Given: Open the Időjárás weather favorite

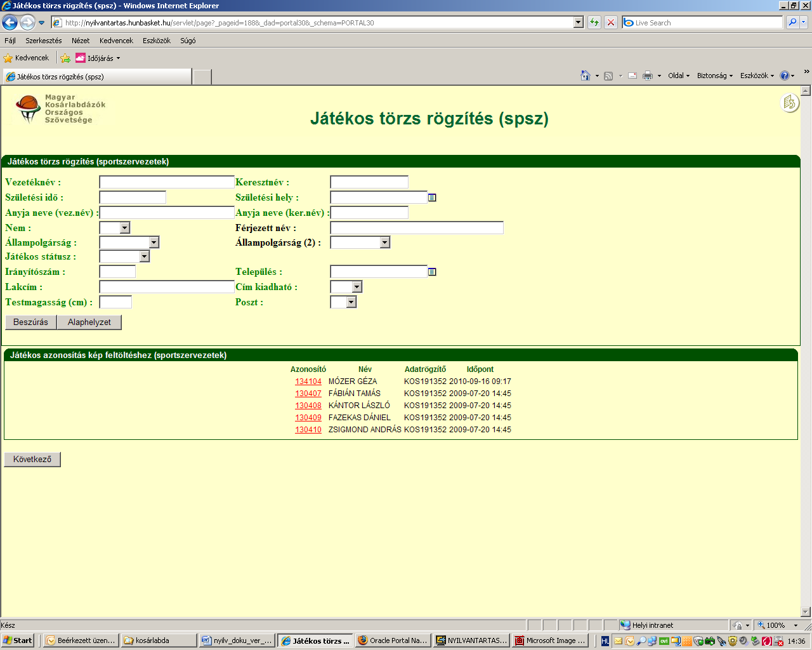Looking at the screenshot, I should coord(98,58).
